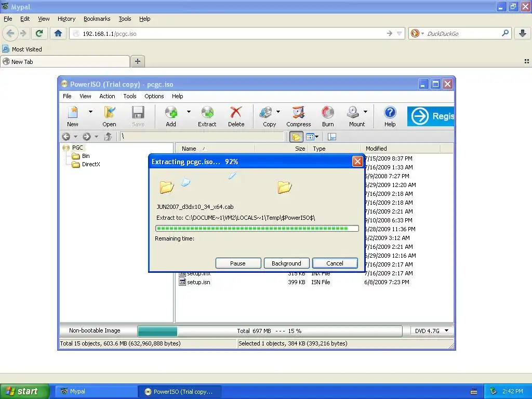Click the Register banner button

[x=431, y=116]
